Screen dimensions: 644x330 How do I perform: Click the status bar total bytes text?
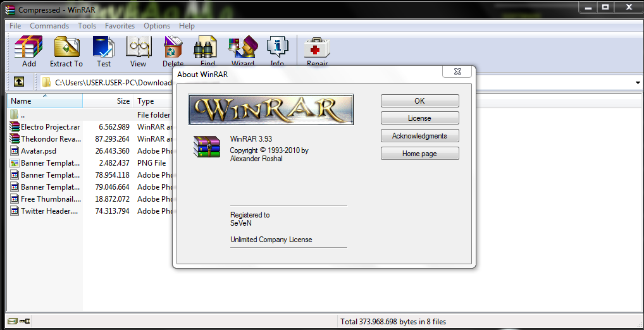393,322
